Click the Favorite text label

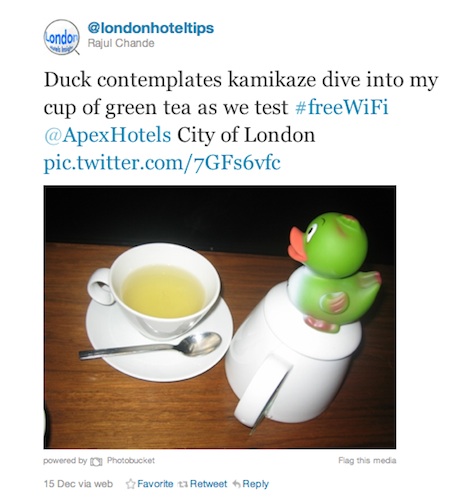pyautogui.click(x=155, y=484)
